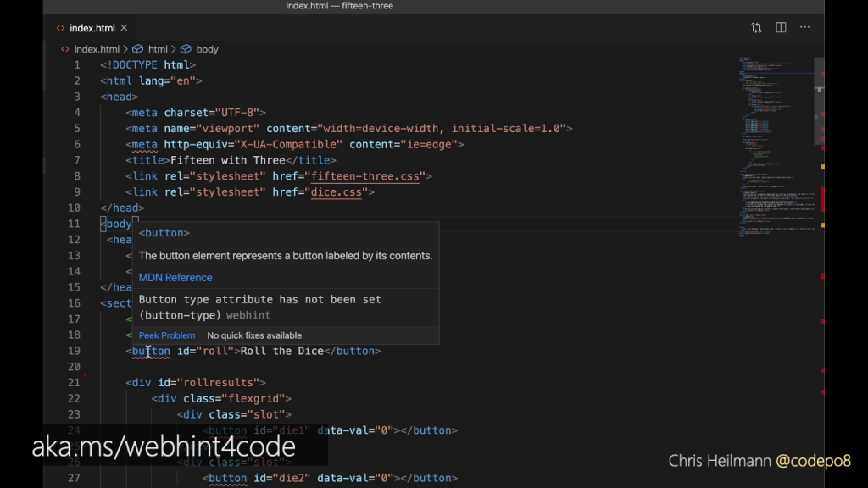Open the editor More Actions menu
Image resolution: width=868 pixels, height=488 pixels.
pyautogui.click(x=805, y=27)
